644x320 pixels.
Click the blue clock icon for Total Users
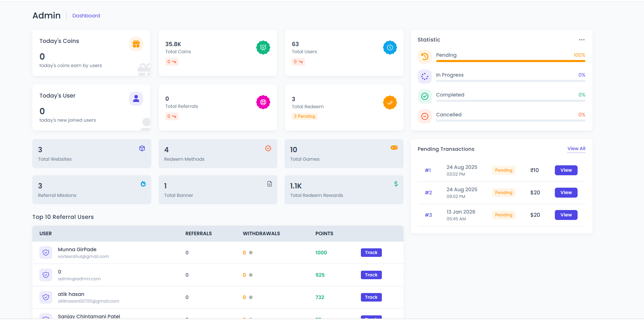click(x=390, y=48)
